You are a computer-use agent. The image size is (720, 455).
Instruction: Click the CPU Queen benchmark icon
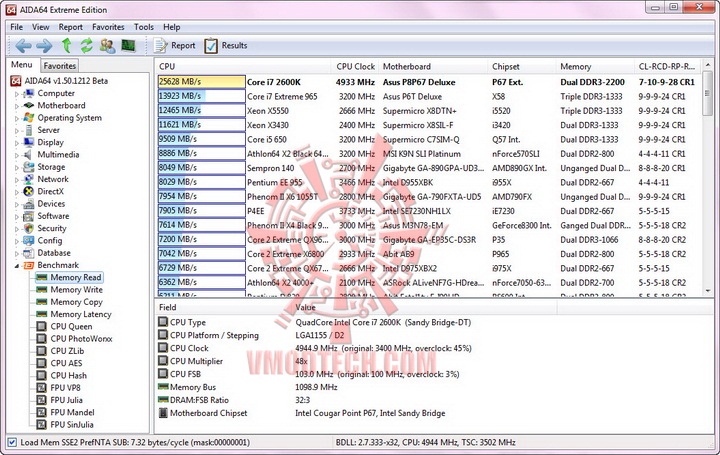point(42,326)
